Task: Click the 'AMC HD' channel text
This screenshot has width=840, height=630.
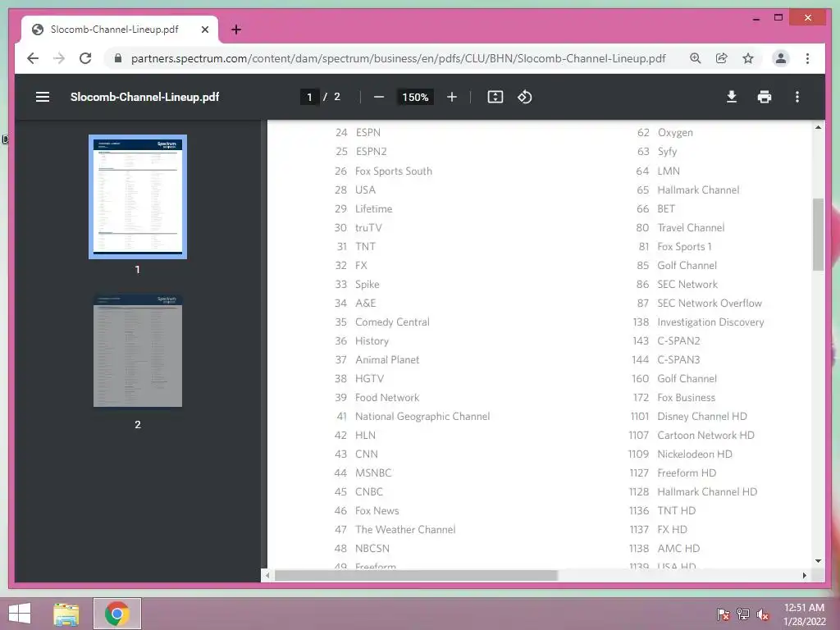Action: tap(678, 548)
